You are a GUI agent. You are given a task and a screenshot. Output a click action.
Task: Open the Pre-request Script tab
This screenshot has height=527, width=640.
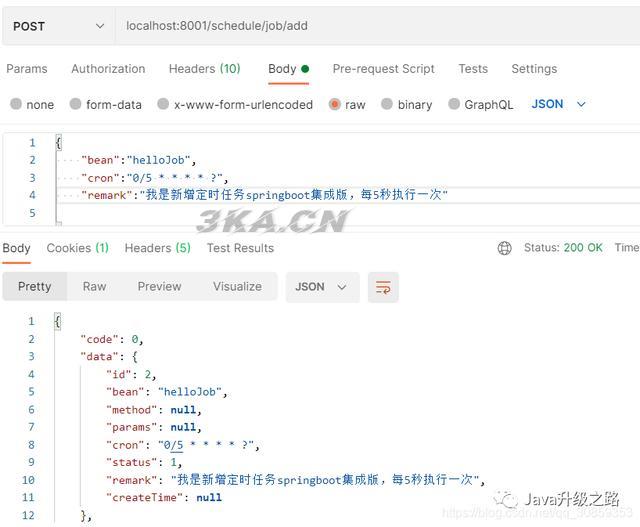point(383,69)
